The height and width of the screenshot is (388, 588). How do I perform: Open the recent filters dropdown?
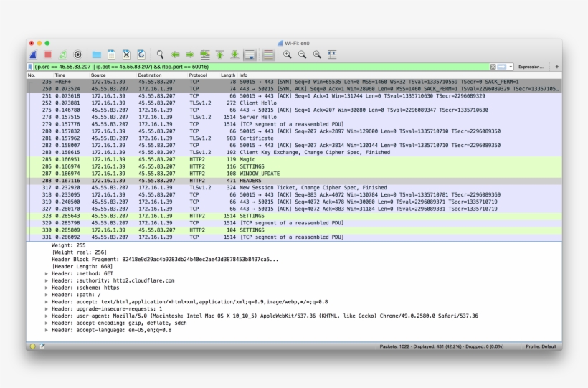511,67
